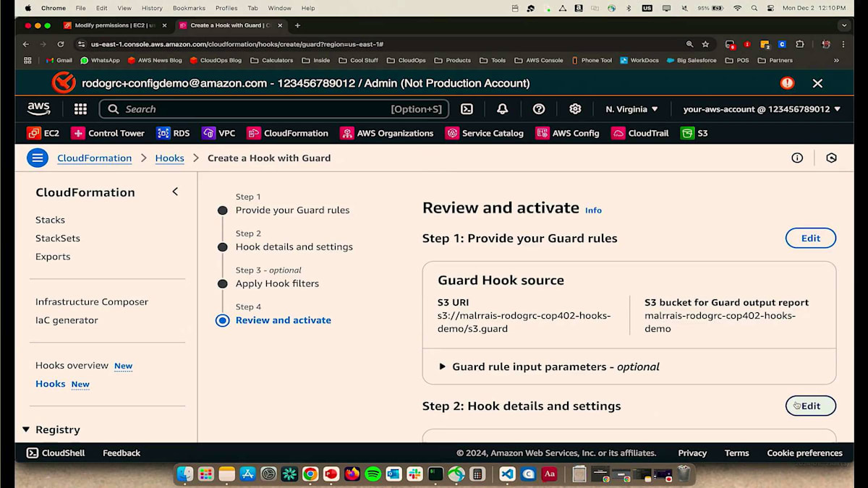This screenshot has height=488, width=868.
Task: Bookmark page with star icon
Action: click(x=705, y=44)
